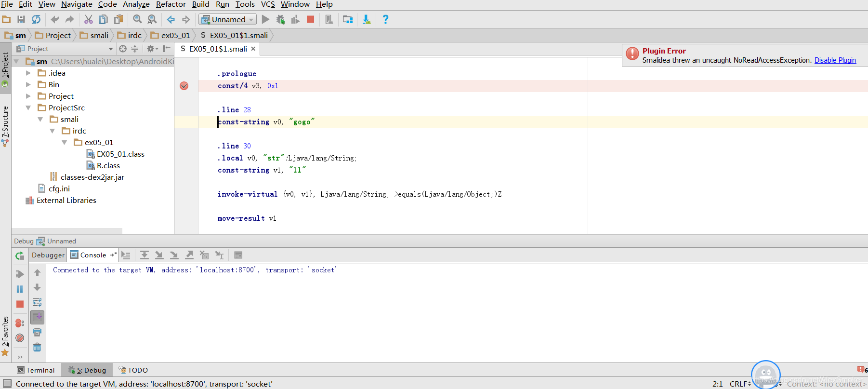Collapse the irdc folder
The image size is (868, 389).
pyautogui.click(x=52, y=131)
